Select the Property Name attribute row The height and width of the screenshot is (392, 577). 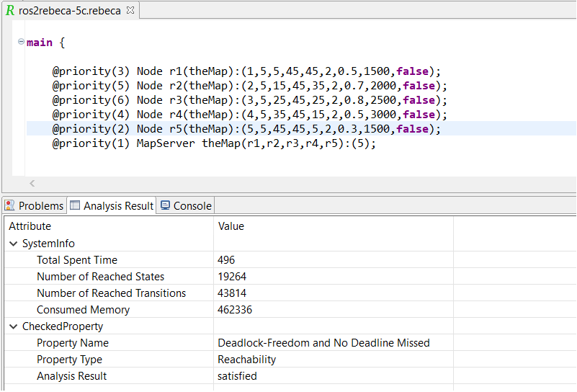(72, 343)
